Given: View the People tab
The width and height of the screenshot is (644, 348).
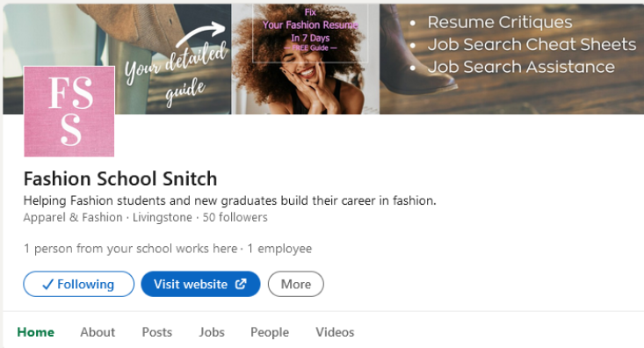Looking at the screenshot, I should [270, 332].
